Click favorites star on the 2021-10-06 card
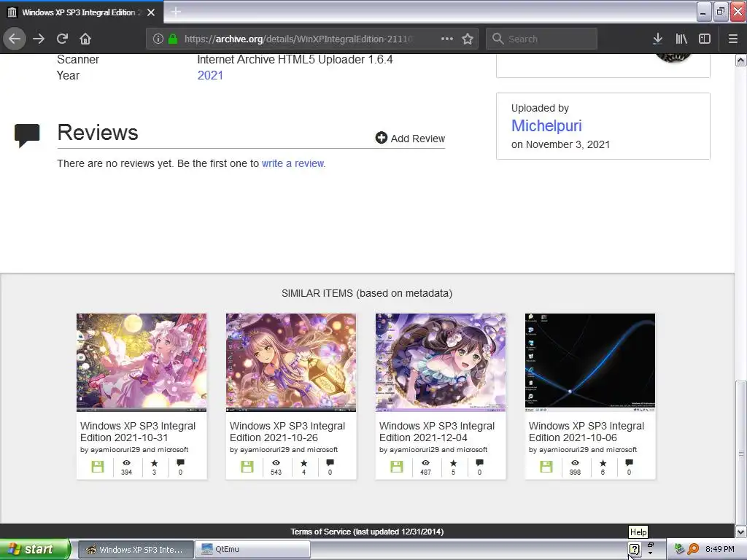The width and height of the screenshot is (747, 560). (603, 463)
